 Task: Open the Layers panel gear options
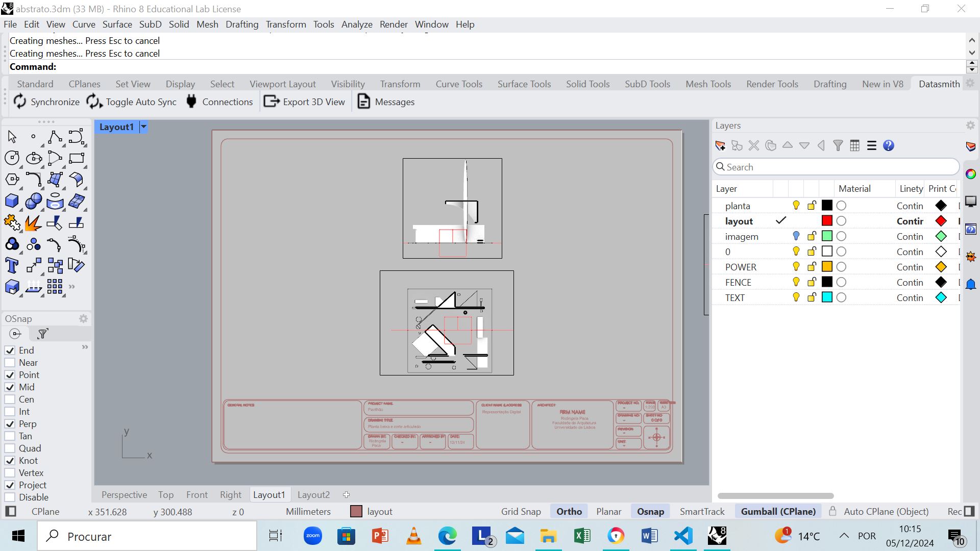pos(970,125)
